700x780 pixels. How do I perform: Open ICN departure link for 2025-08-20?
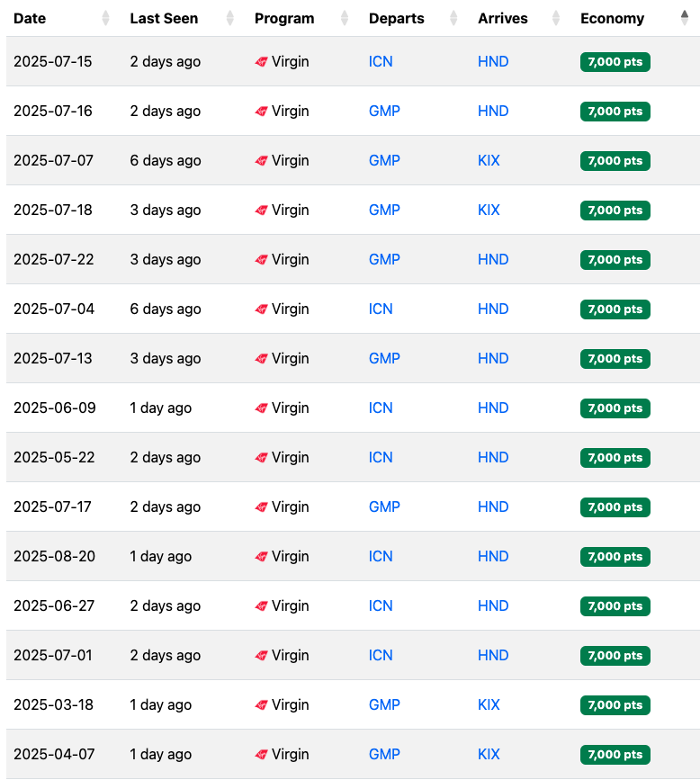(x=381, y=557)
